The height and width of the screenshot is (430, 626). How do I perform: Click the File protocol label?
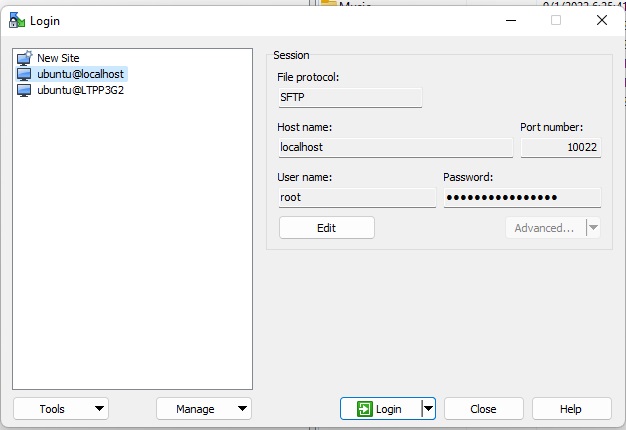(308, 77)
